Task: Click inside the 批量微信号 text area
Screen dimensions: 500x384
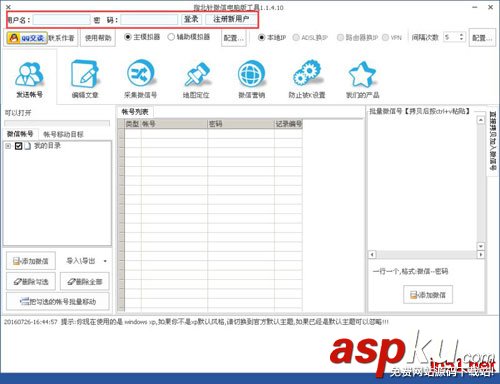Action: pyautogui.click(x=422, y=183)
